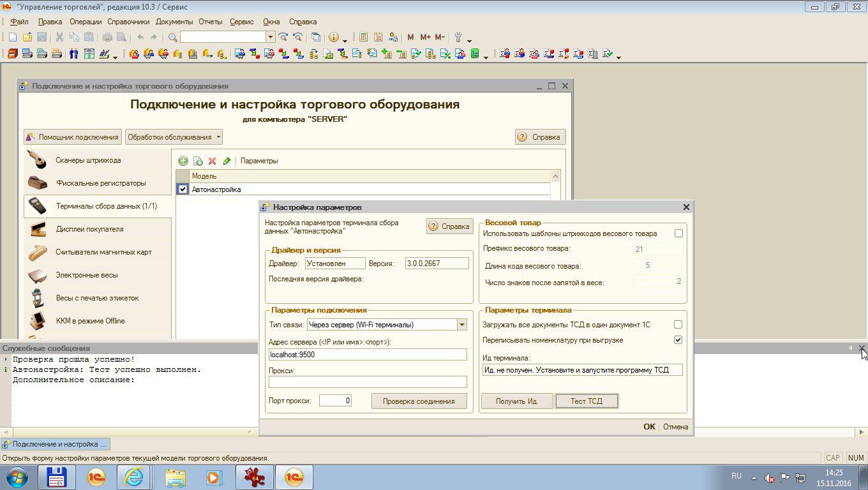Open the Файл menu

[x=19, y=22]
